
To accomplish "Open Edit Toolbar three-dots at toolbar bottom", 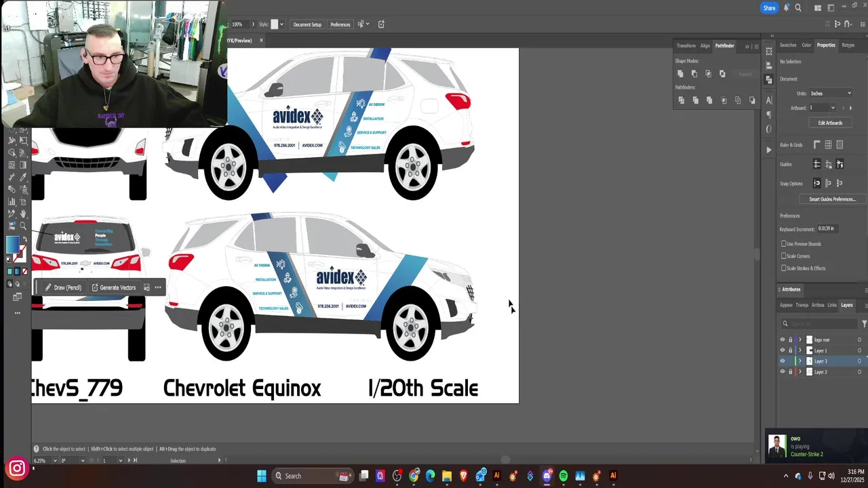I will point(18,312).
